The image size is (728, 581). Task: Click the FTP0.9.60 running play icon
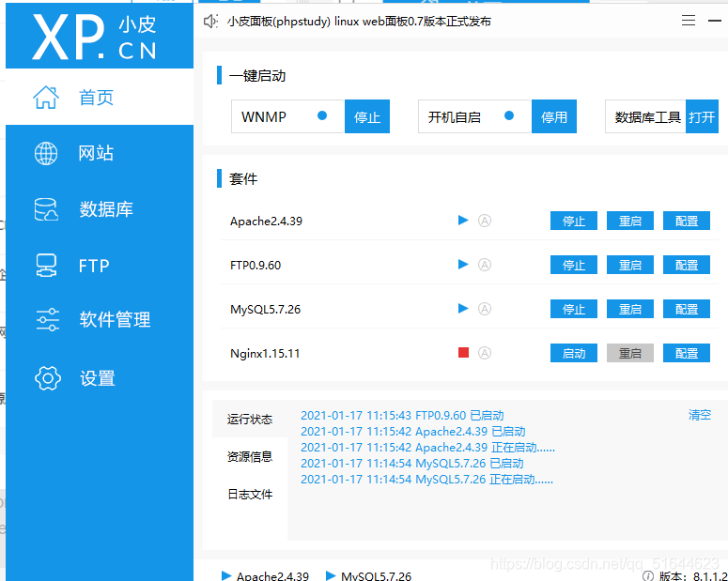[463, 264]
